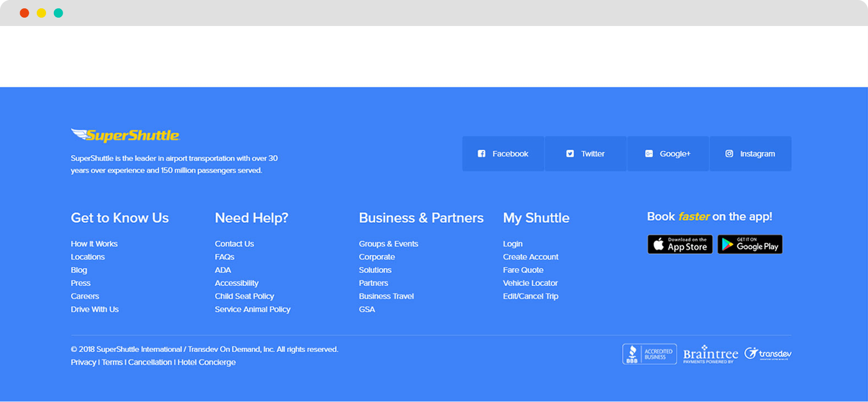This screenshot has width=868, height=402.
Task: Select the Hotel Concierge link
Action: (x=207, y=362)
